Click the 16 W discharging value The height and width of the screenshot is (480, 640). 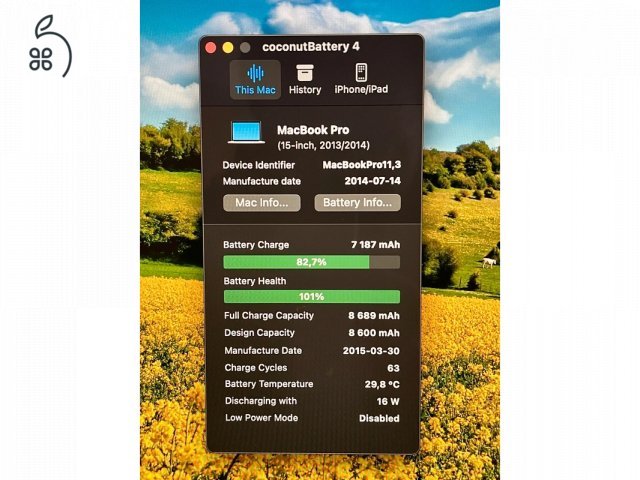pos(388,402)
